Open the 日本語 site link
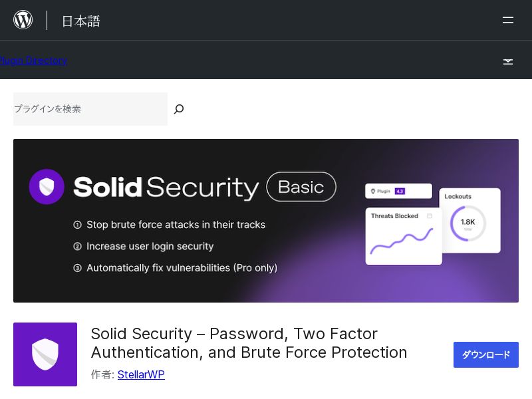This screenshot has height=399, width=532. tap(80, 21)
